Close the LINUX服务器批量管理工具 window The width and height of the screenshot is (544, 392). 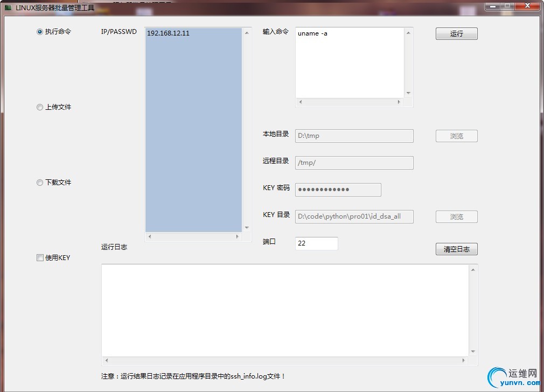tap(527, 6)
